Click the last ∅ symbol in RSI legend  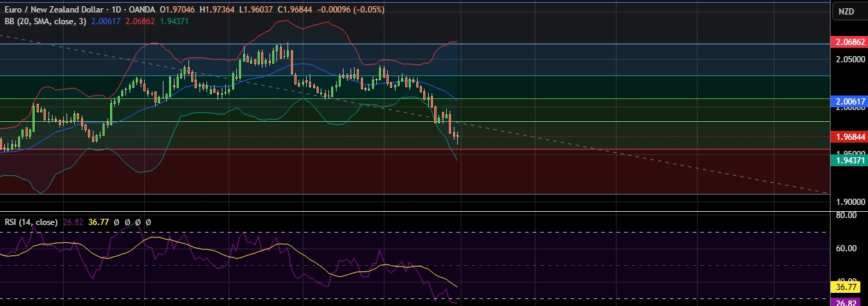(x=148, y=222)
